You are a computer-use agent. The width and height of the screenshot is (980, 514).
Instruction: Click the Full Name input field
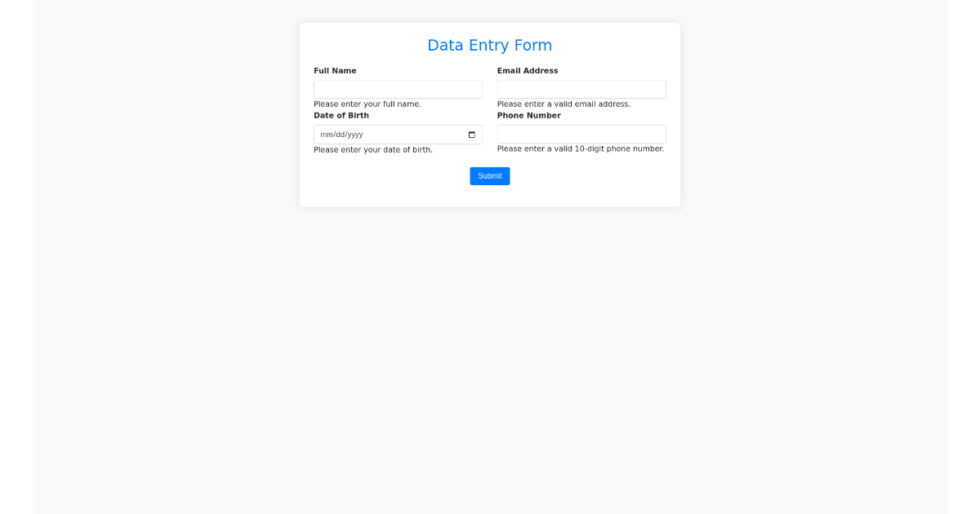398,90
